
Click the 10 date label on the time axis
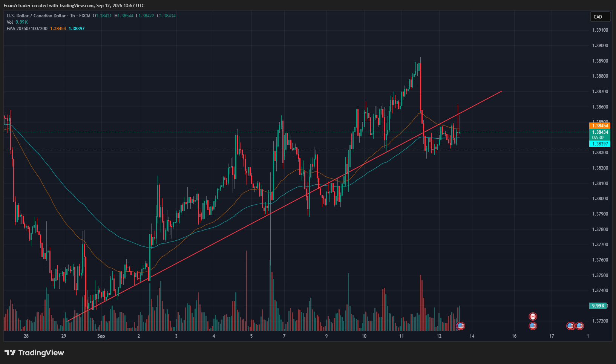click(364, 336)
